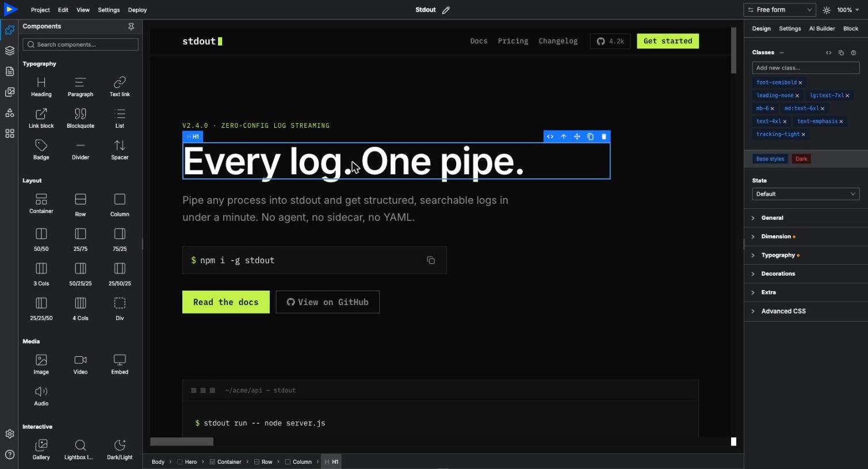Select the Image media component

41,364
